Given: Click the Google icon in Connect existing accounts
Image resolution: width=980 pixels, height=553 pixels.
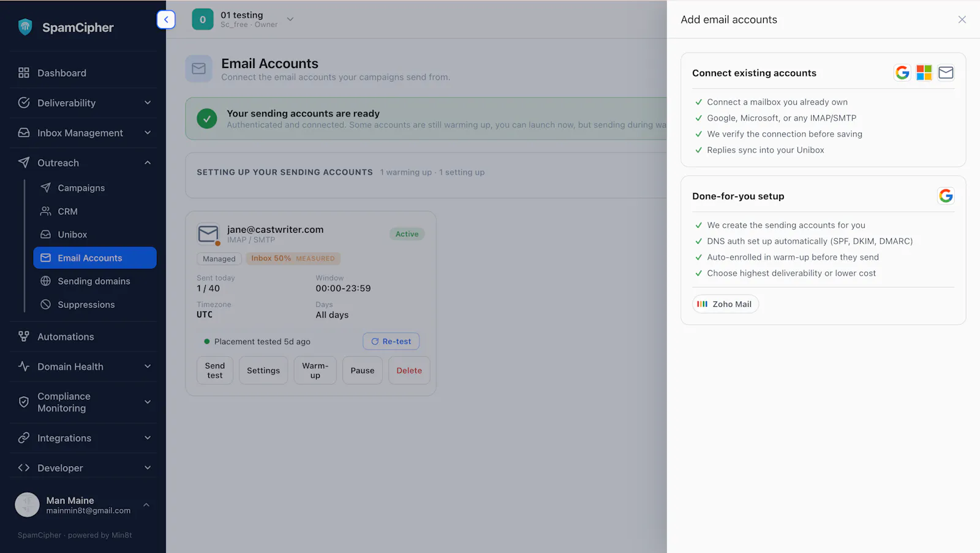Looking at the screenshot, I should point(902,73).
